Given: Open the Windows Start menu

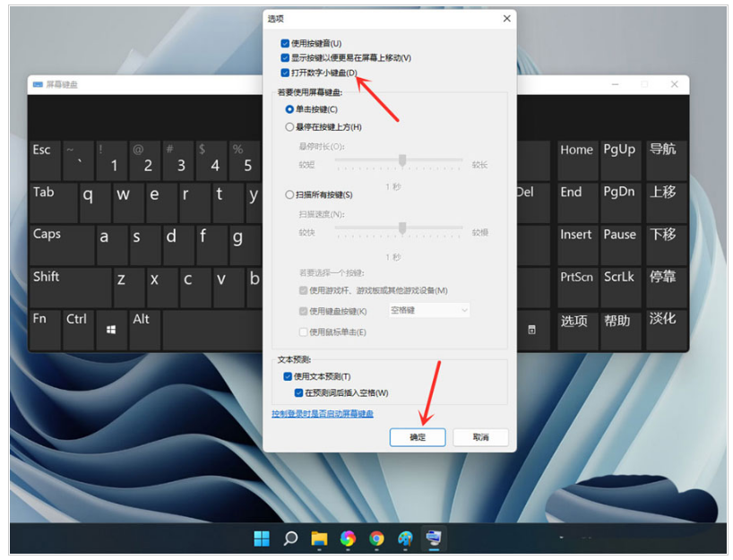Looking at the screenshot, I should [x=262, y=538].
